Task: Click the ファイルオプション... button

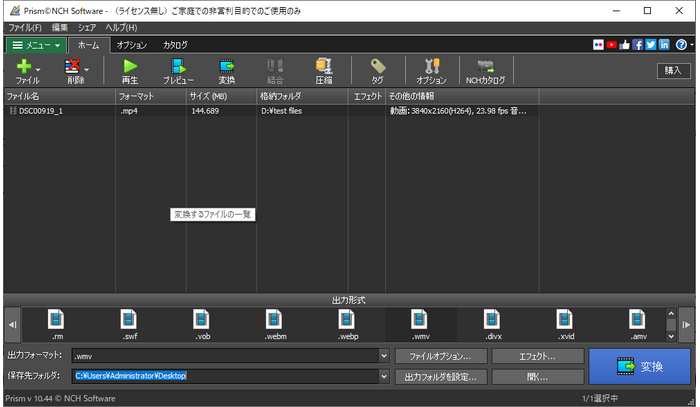Action: click(x=441, y=356)
